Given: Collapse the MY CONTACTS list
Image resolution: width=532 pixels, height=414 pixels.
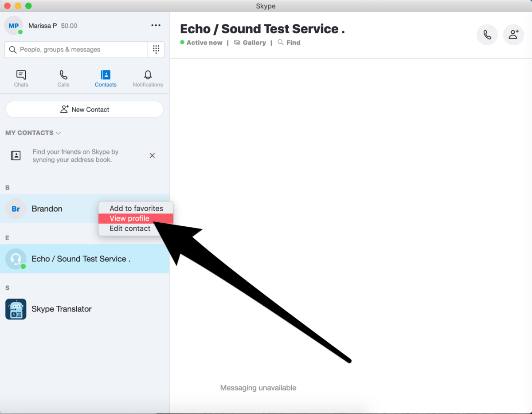Looking at the screenshot, I should (x=33, y=133).
